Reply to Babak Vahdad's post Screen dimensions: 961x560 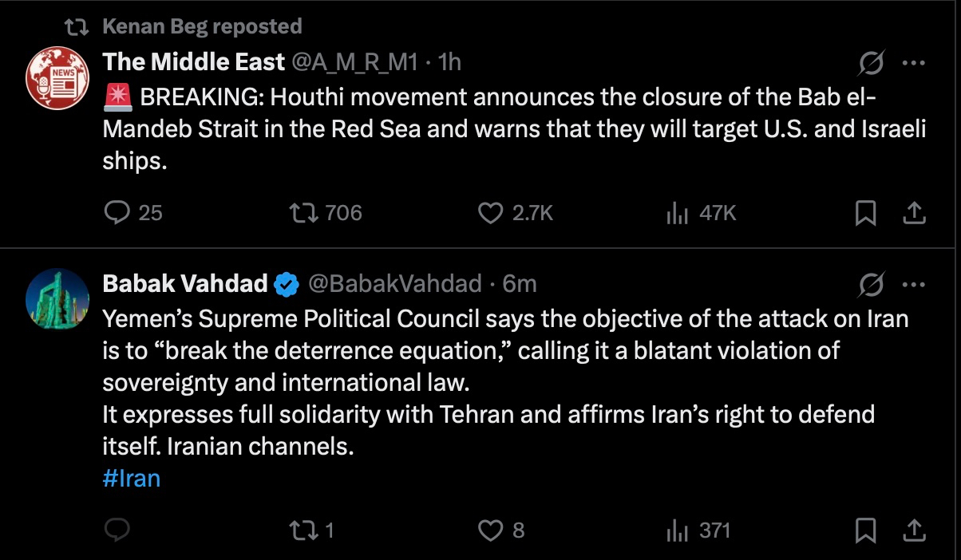click(x=117, y=530)
